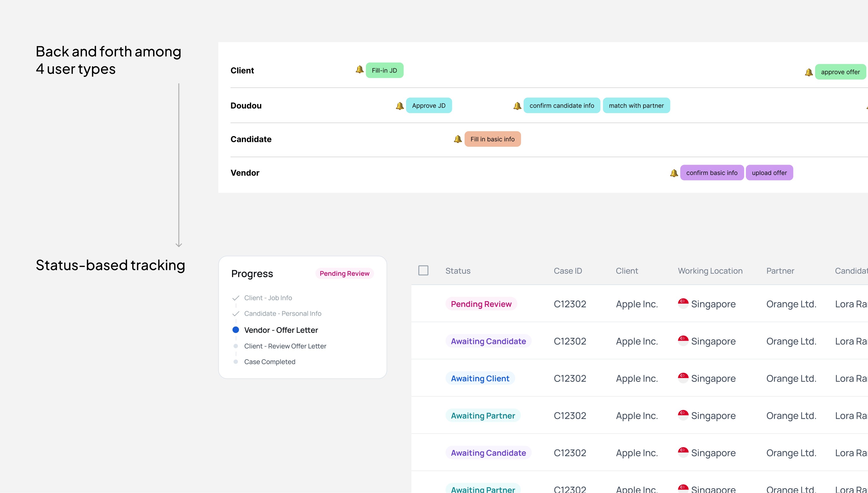868x493 pixels.
Task: Select the Case Completed step
Action: [270, 362]
